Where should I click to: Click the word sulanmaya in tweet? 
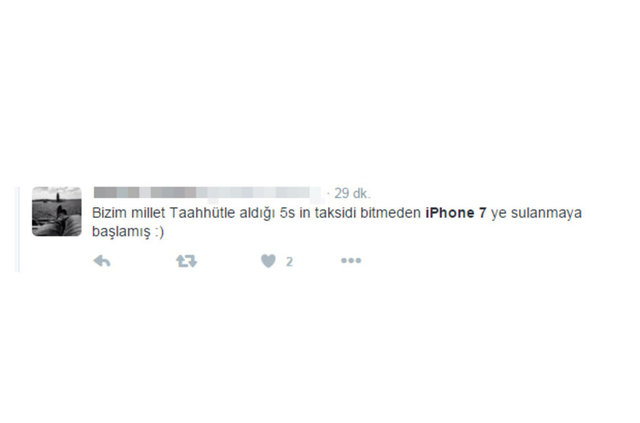(x=546, y=213)
